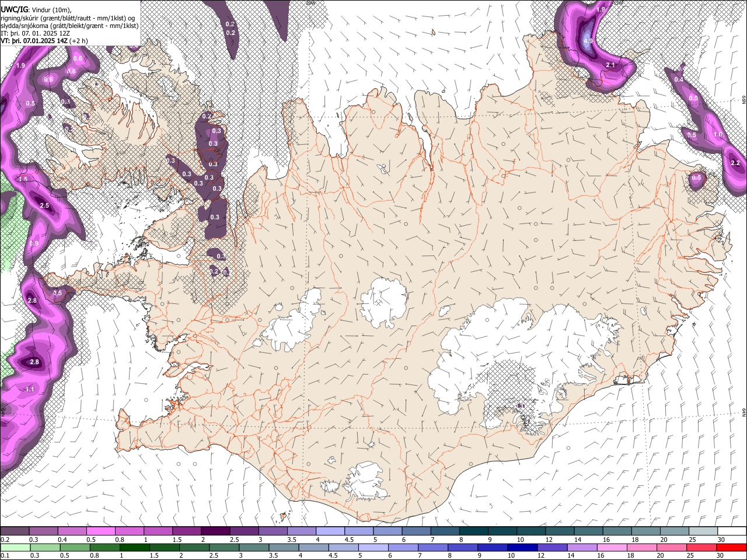Click the 2.1 value below the 4.9 maximum

pos(610,65)
